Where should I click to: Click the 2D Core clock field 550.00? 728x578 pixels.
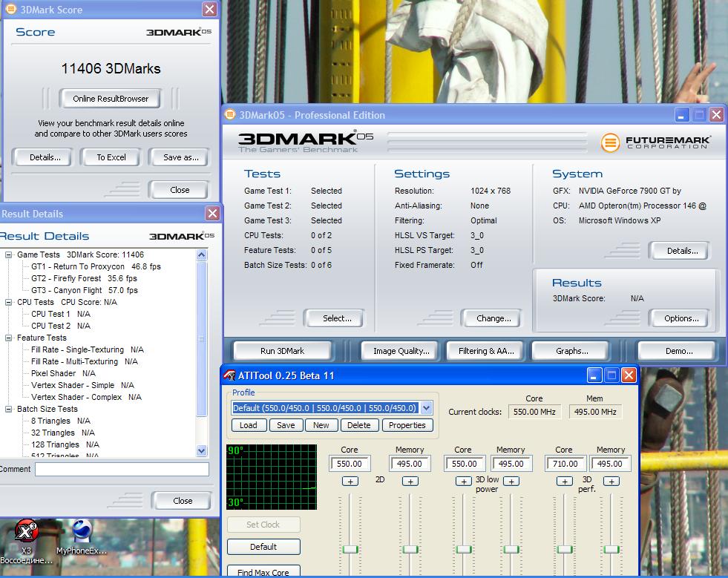point(349,464)
